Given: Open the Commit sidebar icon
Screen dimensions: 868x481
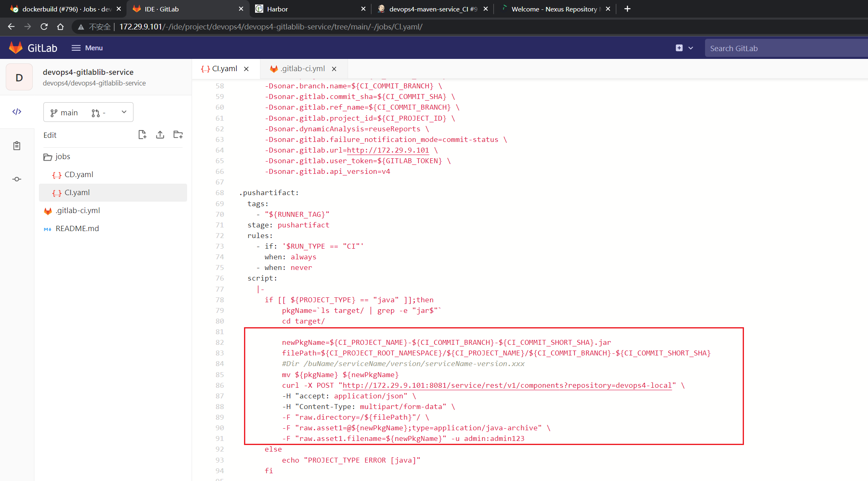Looking at the screenshot, I should [x=17, y=179].
